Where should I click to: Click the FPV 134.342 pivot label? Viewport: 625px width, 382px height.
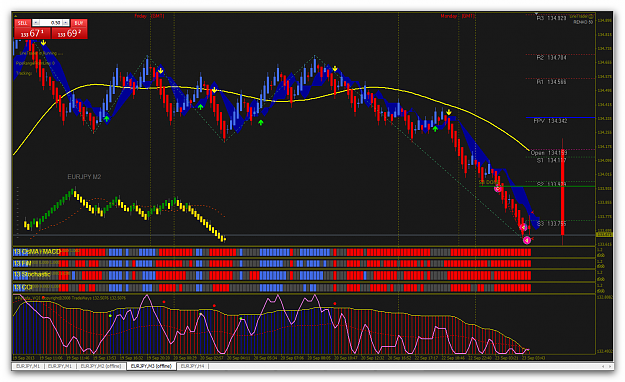[550, 121]
